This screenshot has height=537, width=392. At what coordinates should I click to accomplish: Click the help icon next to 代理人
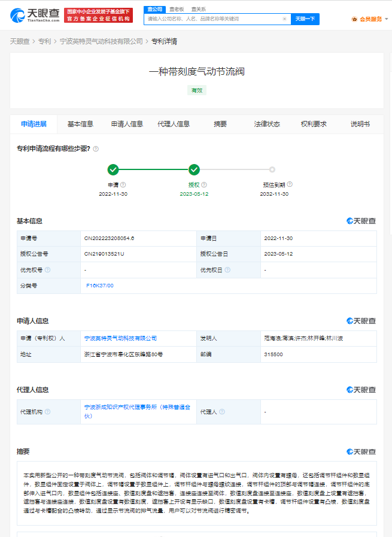pos(221,412)
